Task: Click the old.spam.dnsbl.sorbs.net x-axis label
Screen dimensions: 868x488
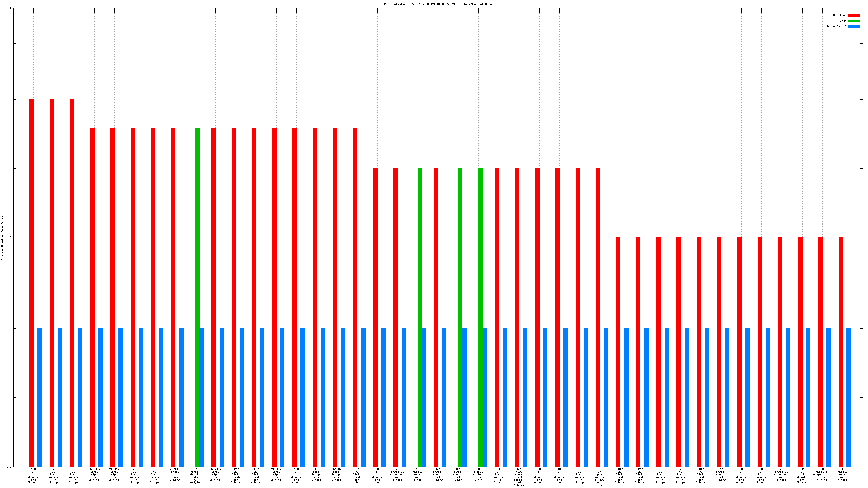Action: pos(599,477)
